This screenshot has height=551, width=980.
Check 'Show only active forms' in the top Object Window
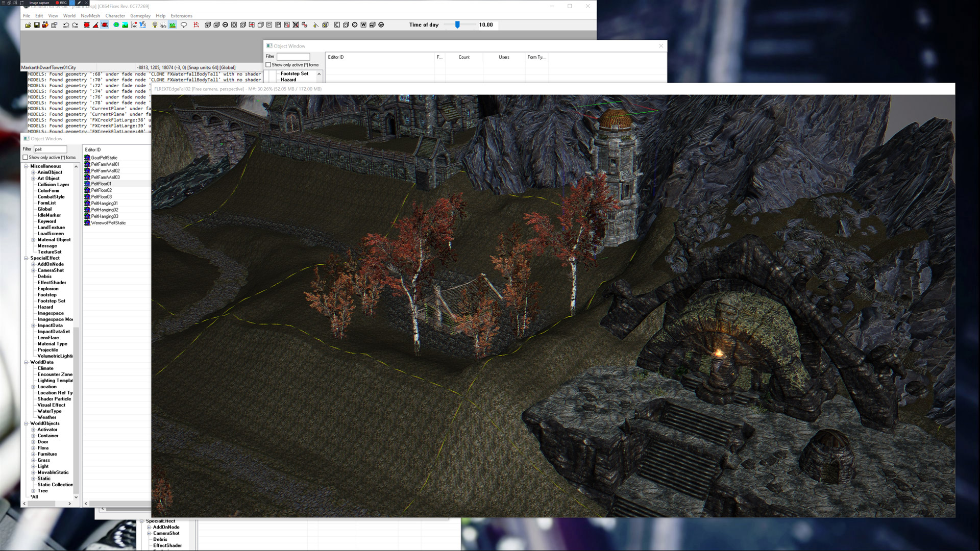click(268, 65)
